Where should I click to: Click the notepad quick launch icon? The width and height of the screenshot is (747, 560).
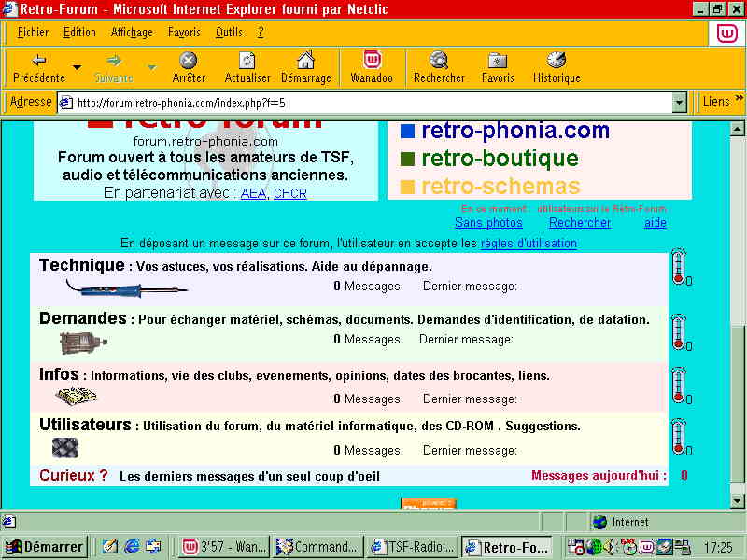[110, 546]
